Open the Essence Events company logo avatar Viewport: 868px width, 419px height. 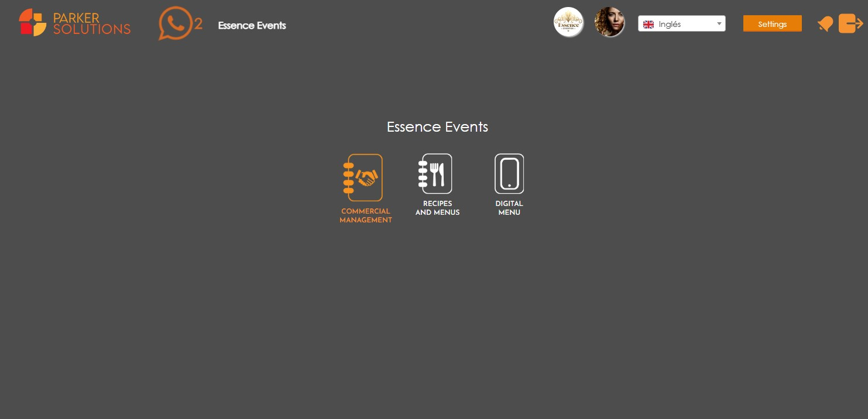[568, 22]
